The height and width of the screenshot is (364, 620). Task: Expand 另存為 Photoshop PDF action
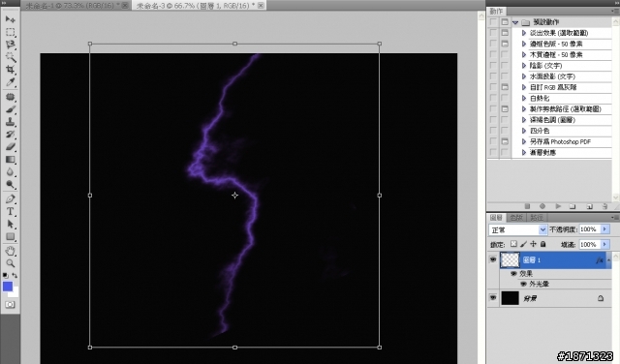point(524,141)
